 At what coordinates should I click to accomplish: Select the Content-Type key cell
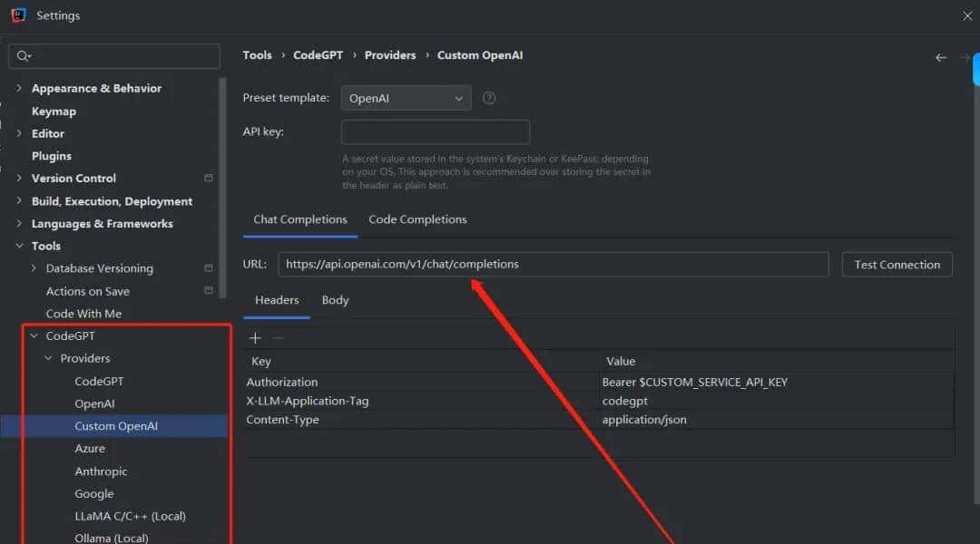(x=421, y=420)
